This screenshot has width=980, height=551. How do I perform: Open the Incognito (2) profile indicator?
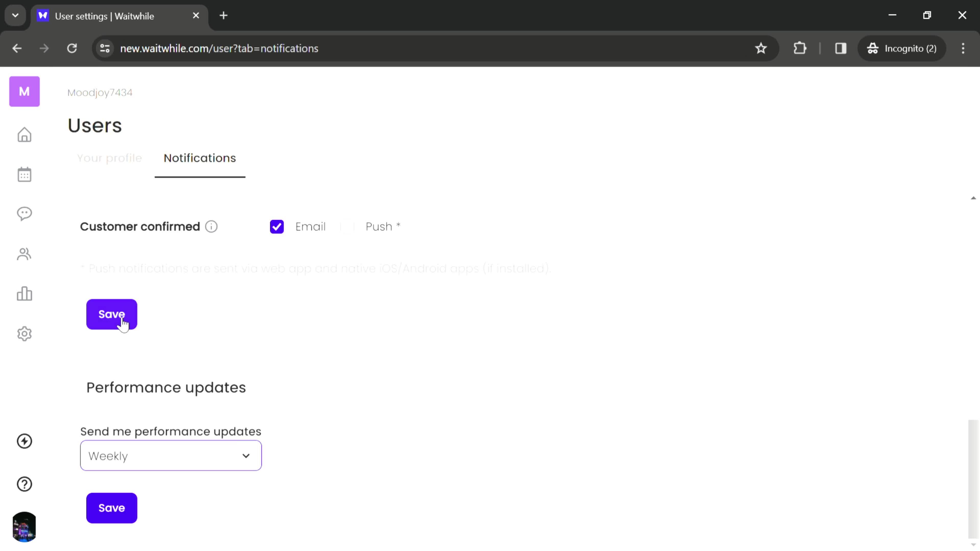coord(902,48)
